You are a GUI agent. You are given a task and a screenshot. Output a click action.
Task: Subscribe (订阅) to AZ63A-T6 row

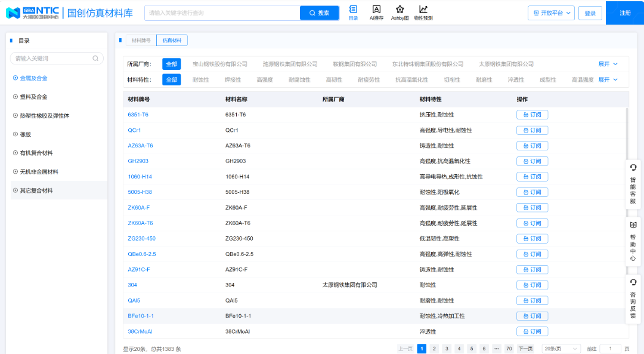click(532, 146)
